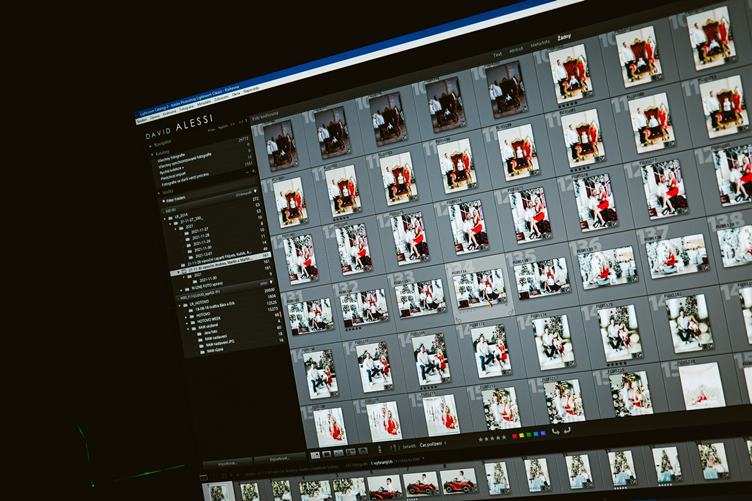Viewport: 752px width, 501px height.
Task: Switch to Loupe view in the toolbar
Action: 327,454
